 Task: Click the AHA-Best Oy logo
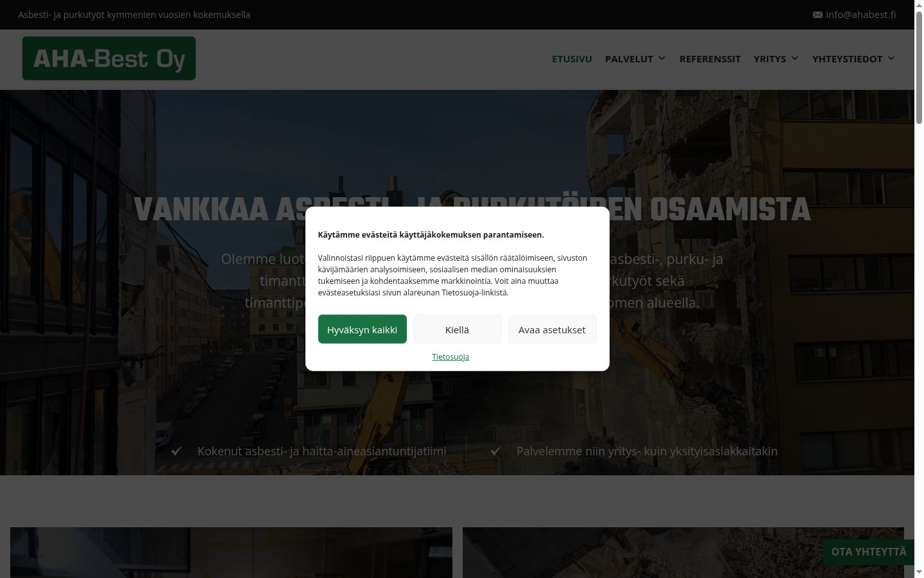pyautogui.click(x=109, y=58)
